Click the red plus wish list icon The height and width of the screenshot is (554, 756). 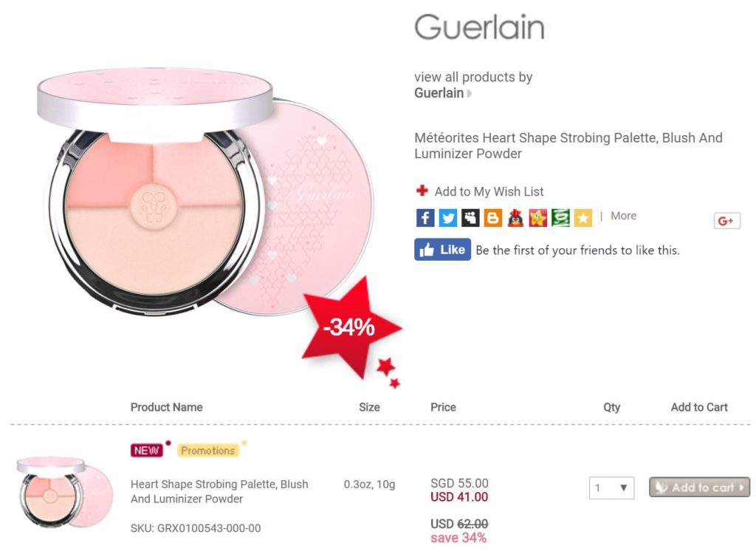tap(422, 191)
